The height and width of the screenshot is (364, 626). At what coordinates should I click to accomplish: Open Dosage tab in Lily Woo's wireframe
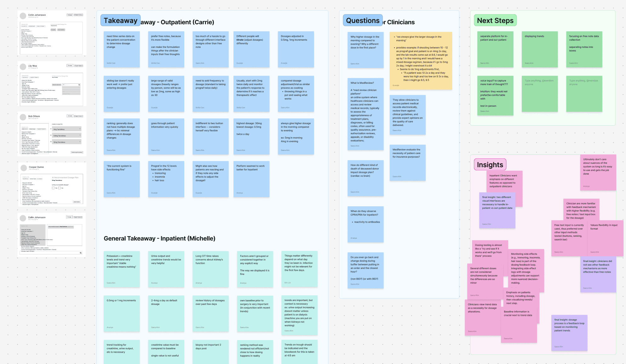click(x=70, y=65)
